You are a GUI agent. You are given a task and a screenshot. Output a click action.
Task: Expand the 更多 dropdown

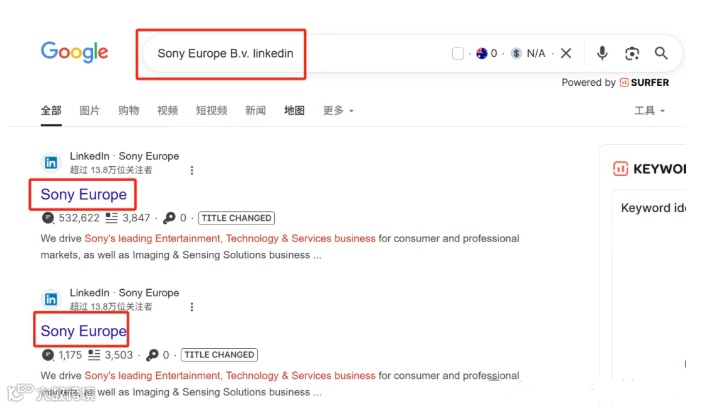(x=338, y=111)
